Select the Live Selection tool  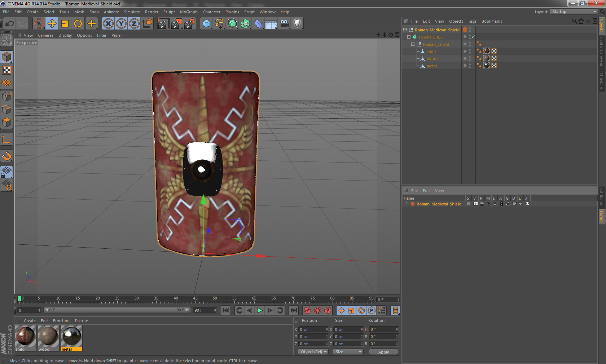39,24
